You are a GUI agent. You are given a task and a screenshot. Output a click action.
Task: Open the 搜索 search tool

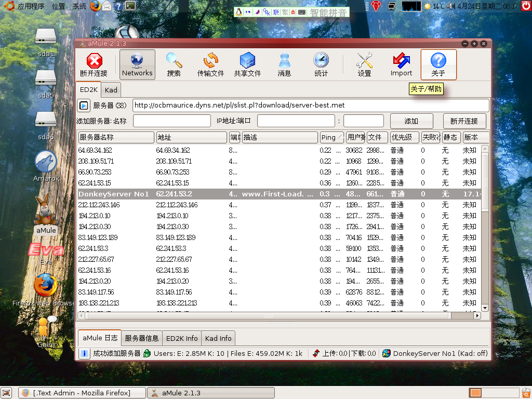pyautogui.click(x=174, y=64)
